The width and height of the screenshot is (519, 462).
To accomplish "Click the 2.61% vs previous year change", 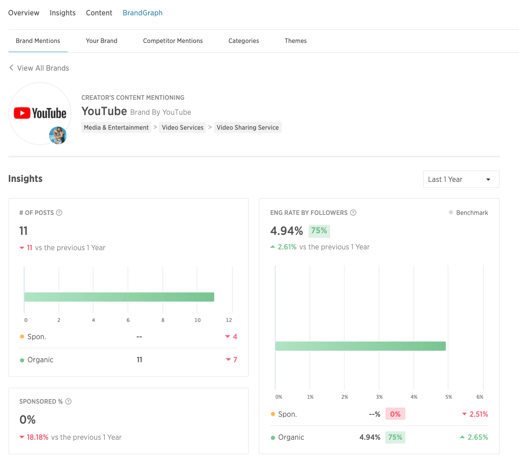I will pos(287,247).
